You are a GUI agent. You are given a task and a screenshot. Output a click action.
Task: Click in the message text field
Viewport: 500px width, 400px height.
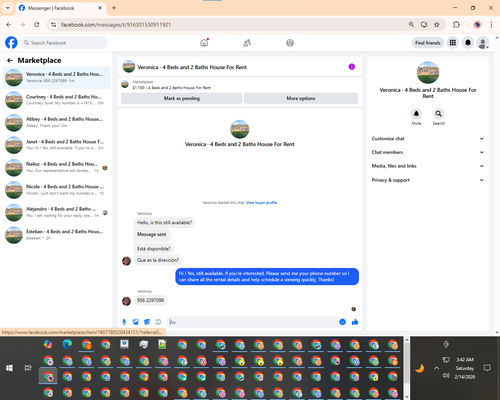tap(253, 322)
